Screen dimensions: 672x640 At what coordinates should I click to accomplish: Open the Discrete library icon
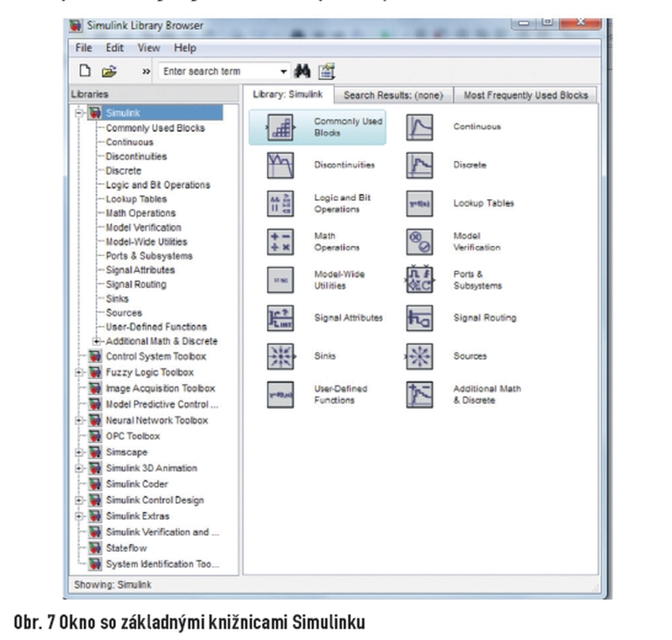[x=419, y=165]
